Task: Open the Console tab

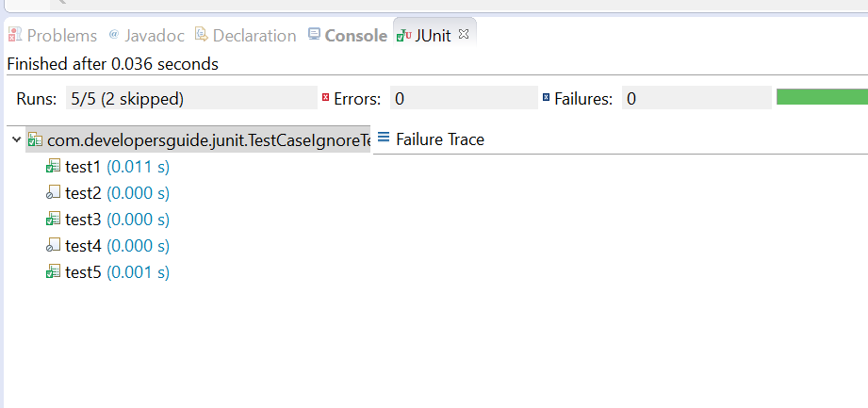Action: [347, 35]
